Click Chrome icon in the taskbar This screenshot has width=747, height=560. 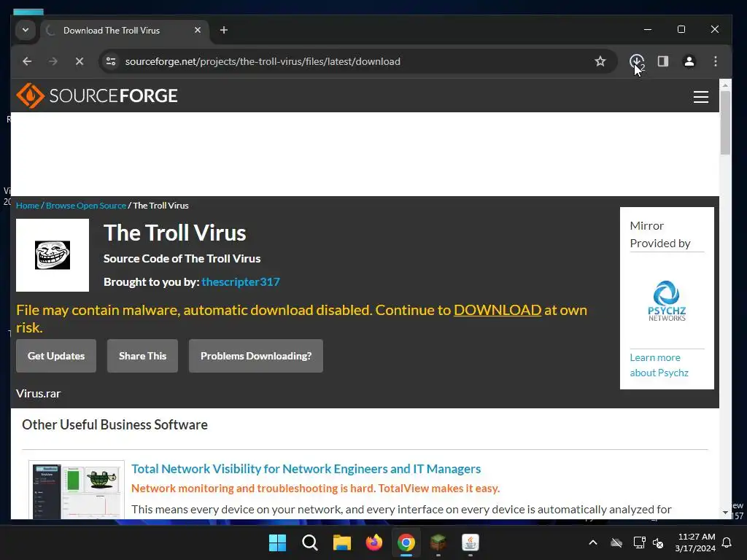(406, 542)
